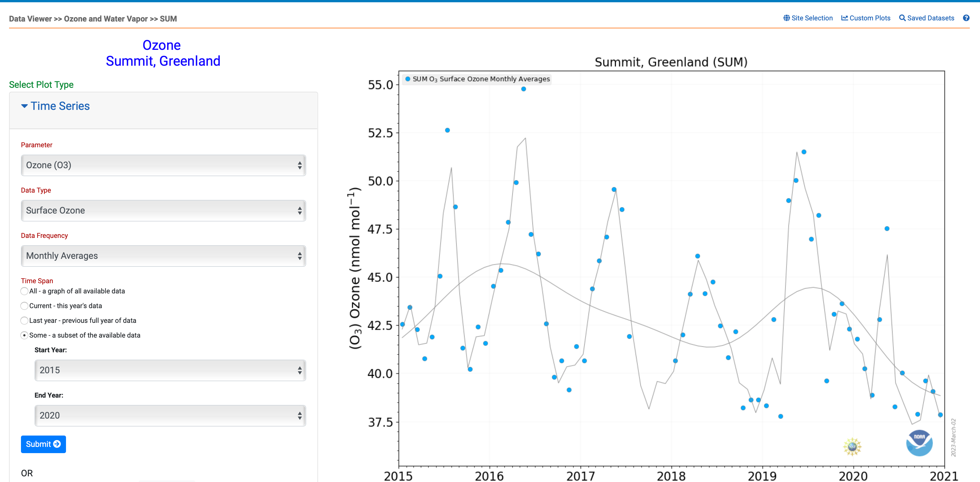Click Site Selection link in header
The image size is (980, 482).
812,18
